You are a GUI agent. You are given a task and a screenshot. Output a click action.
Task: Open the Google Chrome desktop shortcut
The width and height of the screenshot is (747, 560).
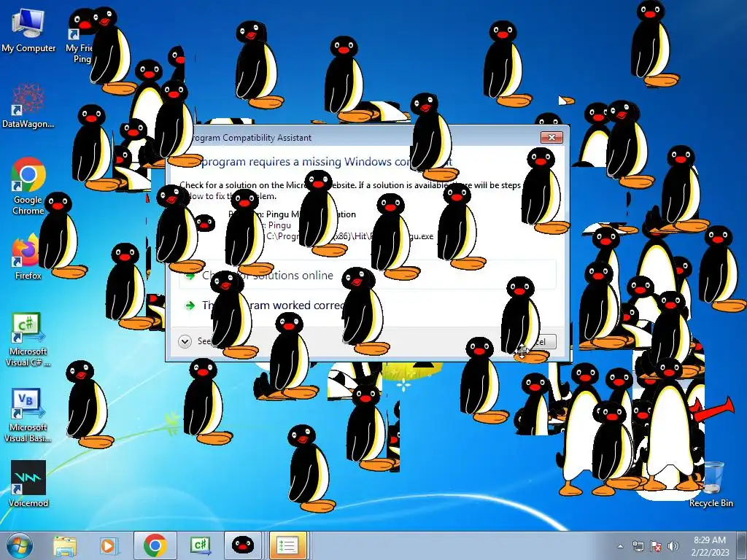pyautogui.click(x=28, y=186)
